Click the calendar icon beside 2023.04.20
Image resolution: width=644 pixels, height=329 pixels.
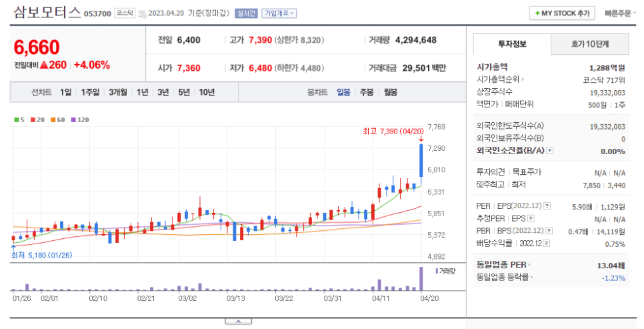click(143, 13)
